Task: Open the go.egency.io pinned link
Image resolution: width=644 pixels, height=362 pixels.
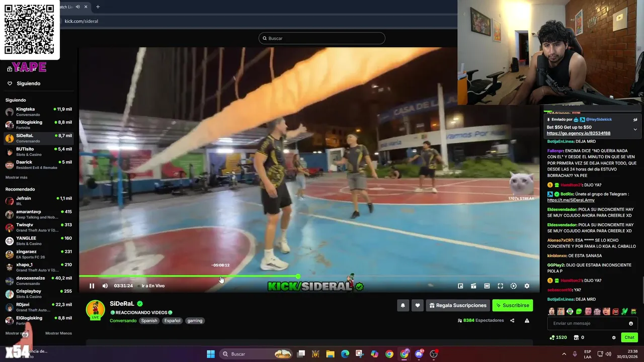Action: 579,134
